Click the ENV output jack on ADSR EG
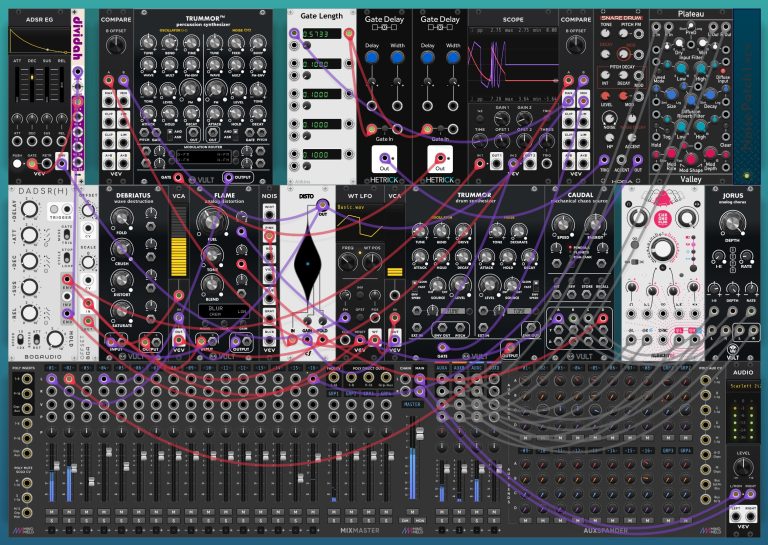Screen dimensions: 768x545 [x=62, y=163]
